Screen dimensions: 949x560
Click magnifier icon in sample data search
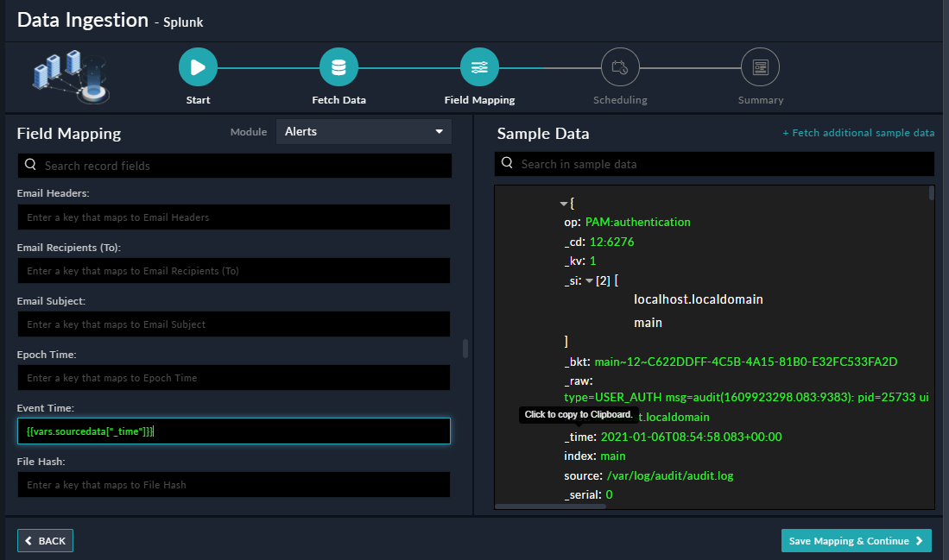coord(507,163)
